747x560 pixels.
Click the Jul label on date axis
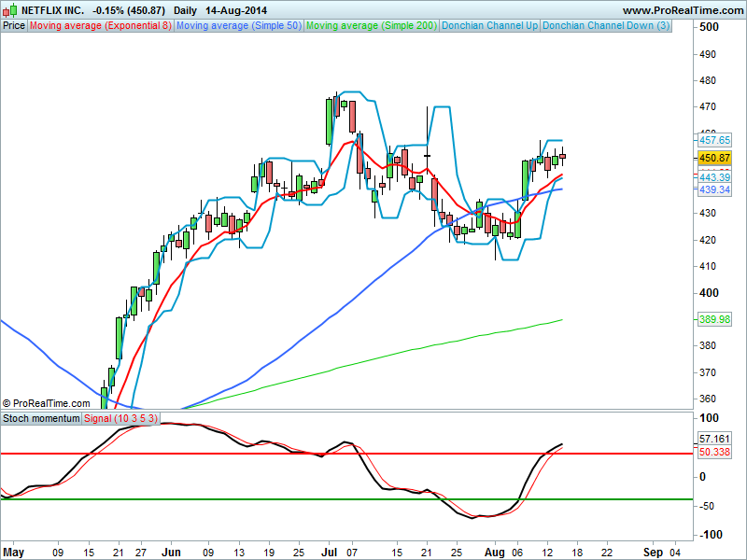330,553
